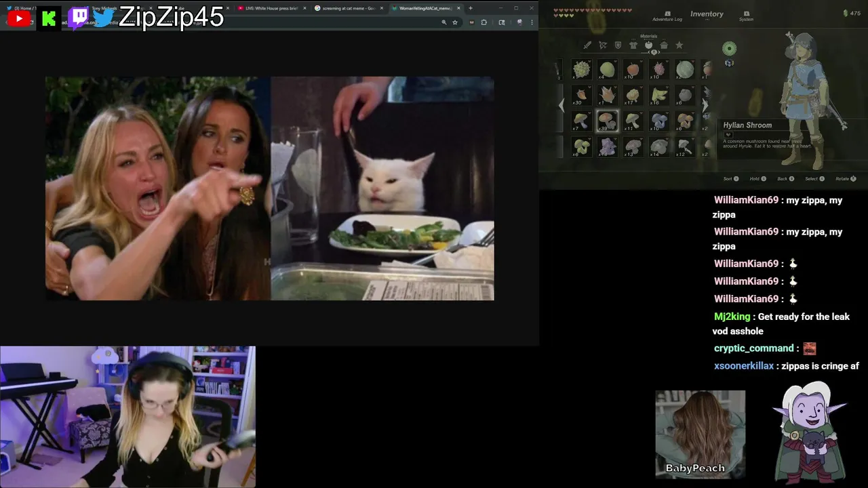Click the heart containers health display

click(593, 13)
